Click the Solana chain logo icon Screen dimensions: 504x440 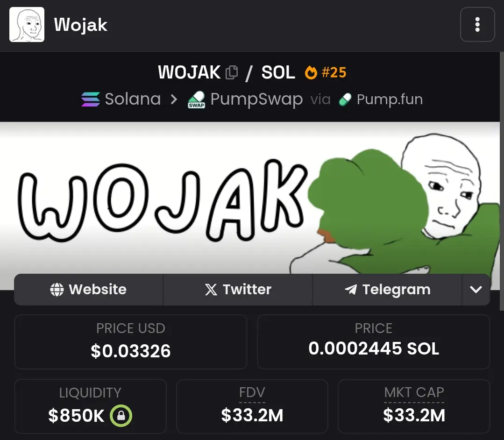91,99
